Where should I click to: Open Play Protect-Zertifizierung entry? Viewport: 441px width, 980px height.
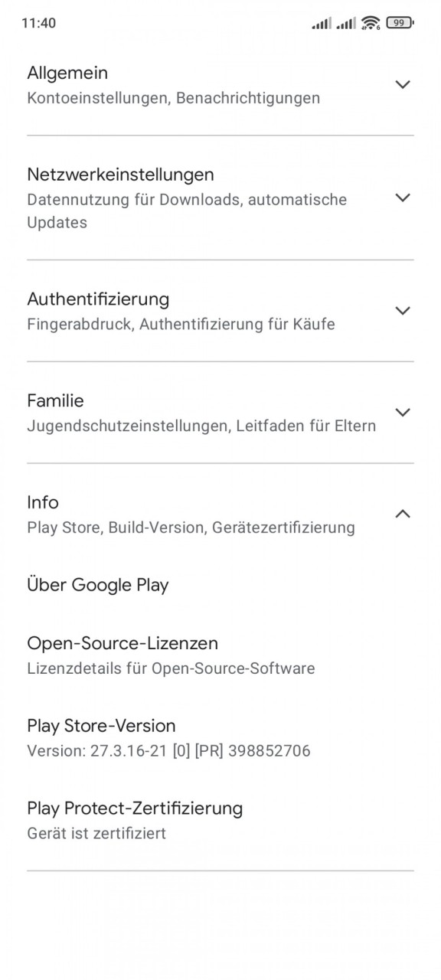220,820
